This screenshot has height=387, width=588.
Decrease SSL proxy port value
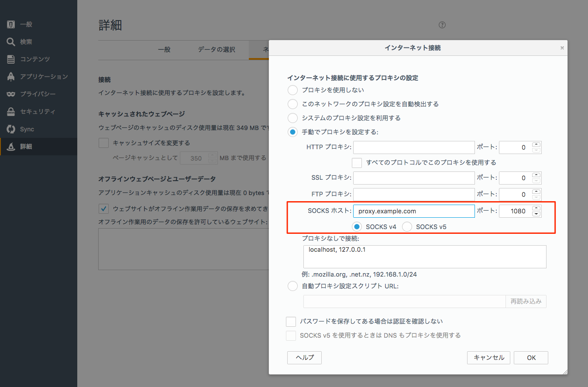pyautogui.click(x=537, y=181)
